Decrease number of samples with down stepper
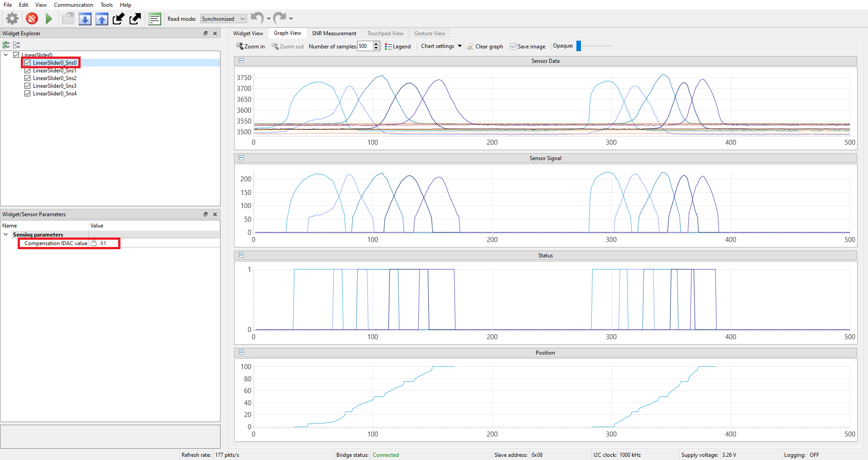868x460 pixels. click(376, 48)
